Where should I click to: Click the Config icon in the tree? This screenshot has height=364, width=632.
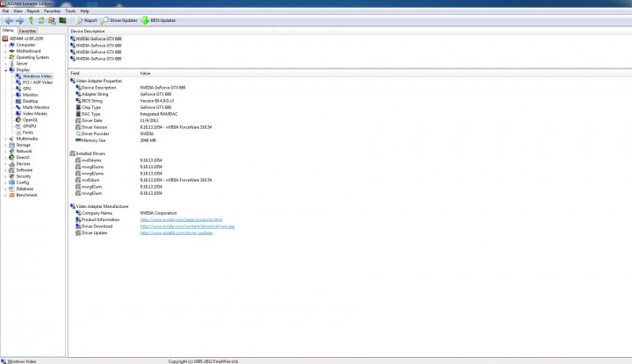11,182
